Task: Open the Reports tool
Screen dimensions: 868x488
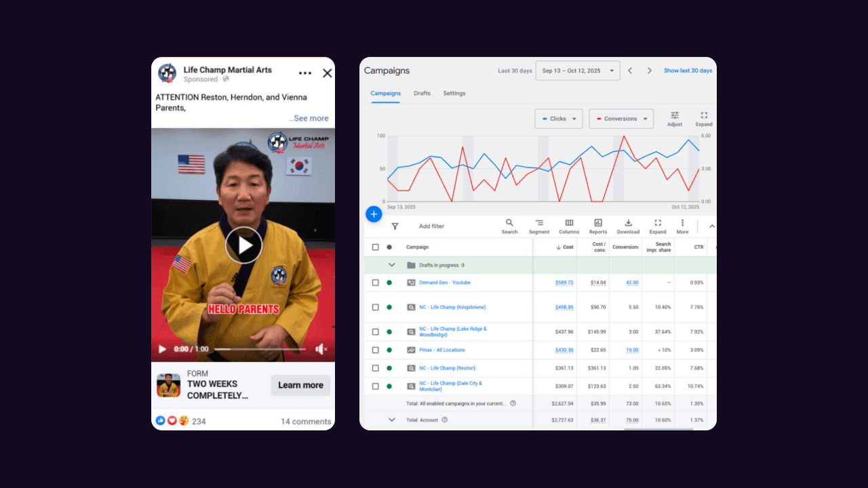Action: tap(598, 226)
